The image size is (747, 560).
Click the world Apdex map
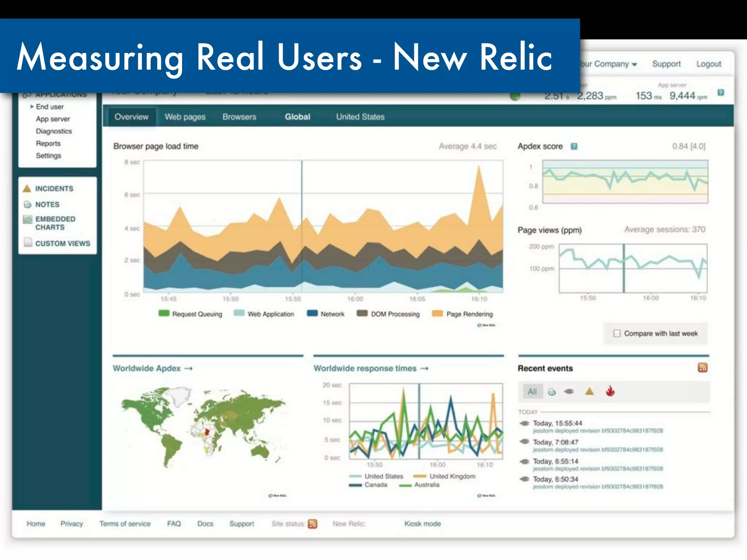coord(203,427)
